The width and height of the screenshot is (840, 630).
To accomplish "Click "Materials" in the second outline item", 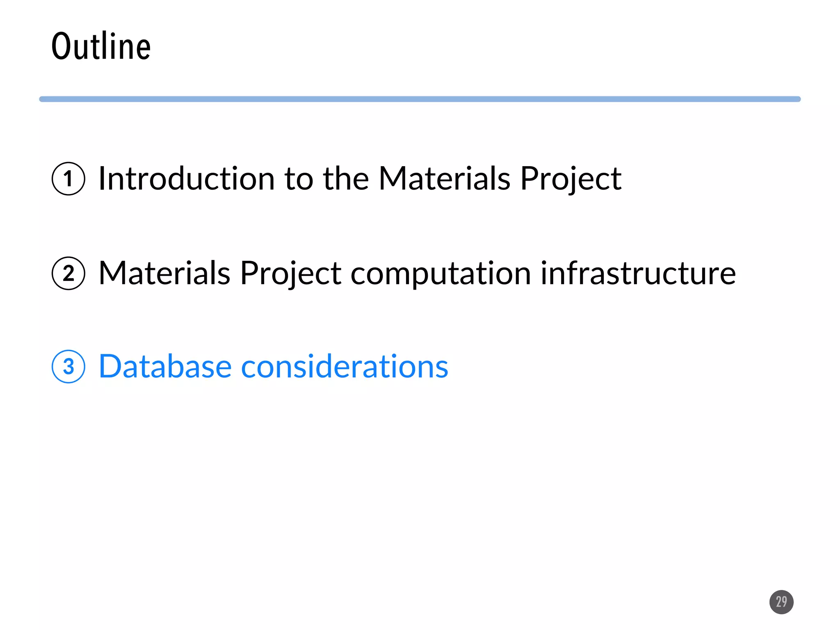I will click(x=164, y=273).
